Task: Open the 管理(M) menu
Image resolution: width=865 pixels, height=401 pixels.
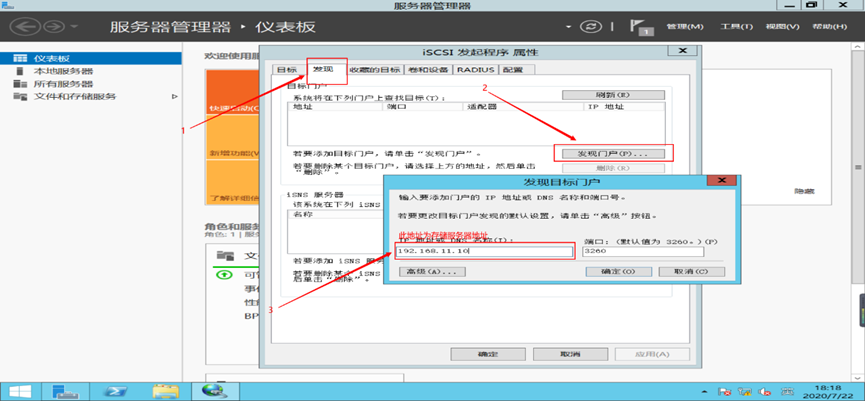Action: pos(685,26)
